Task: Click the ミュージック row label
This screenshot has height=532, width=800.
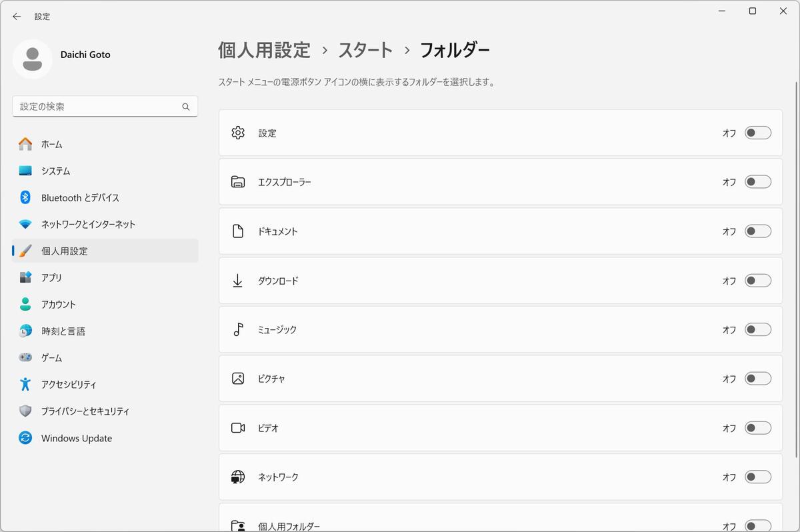Action: (x=277, y=329)
